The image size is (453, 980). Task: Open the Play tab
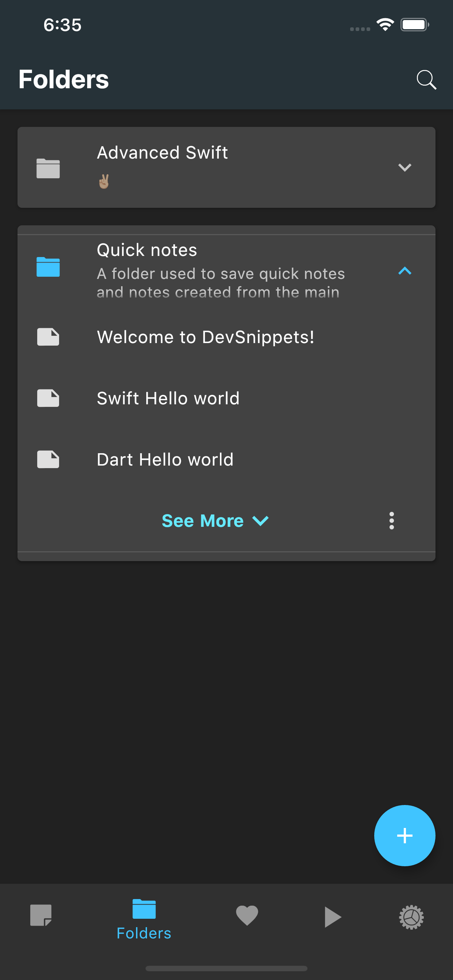[332, 917]
